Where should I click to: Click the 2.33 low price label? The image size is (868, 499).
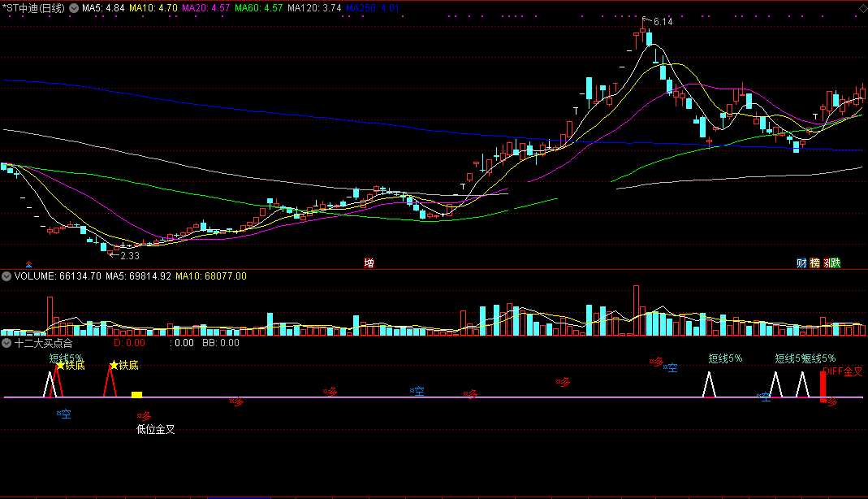coord(130,256)
